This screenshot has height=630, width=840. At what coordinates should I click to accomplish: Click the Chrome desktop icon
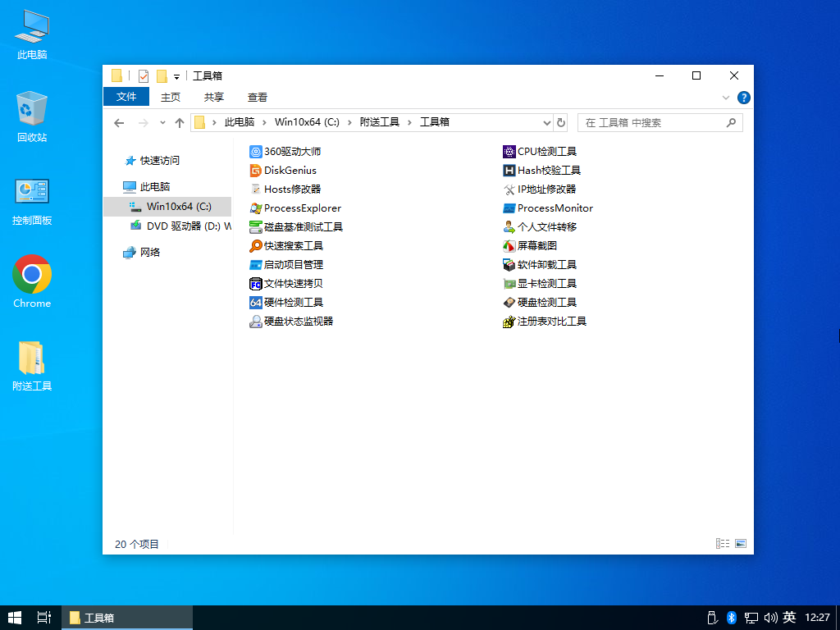click(x=32, y=274)
